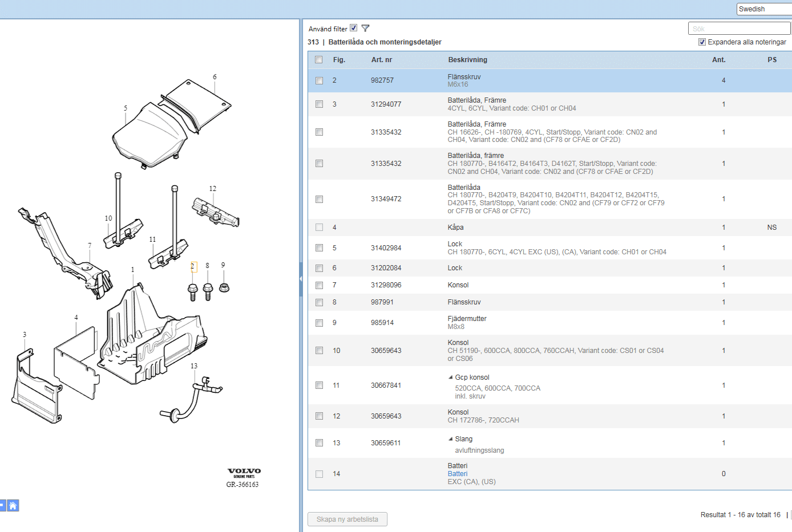Check the box for part 30667841
The image size is (792, 532).
click(319, 385)
